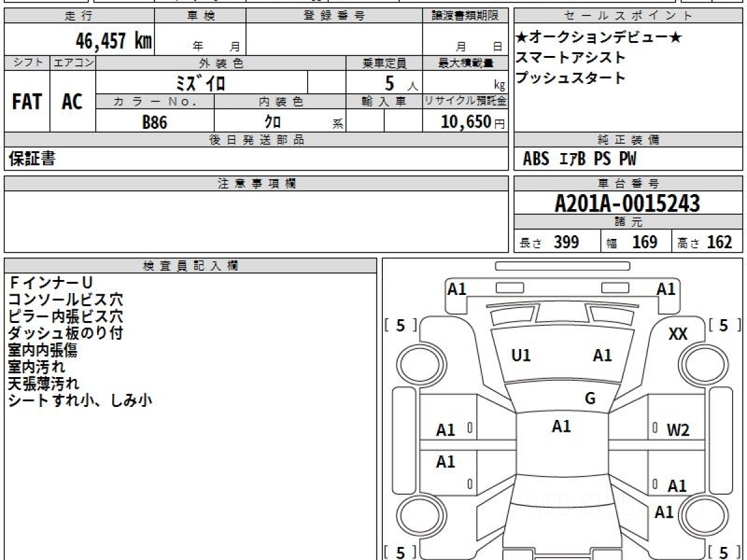The image size is (747, 560).
Task: Click the 外装色 header cell
Action: [x=221, y=63]
